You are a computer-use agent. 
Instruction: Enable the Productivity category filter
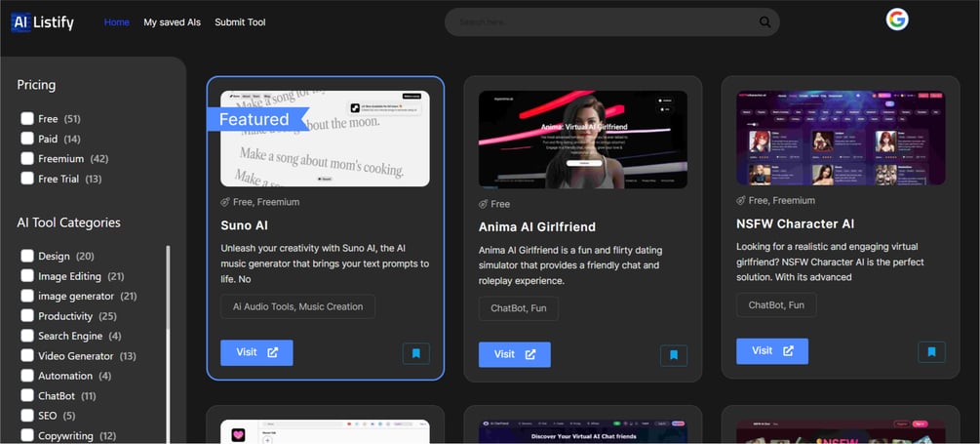point(27,316)
